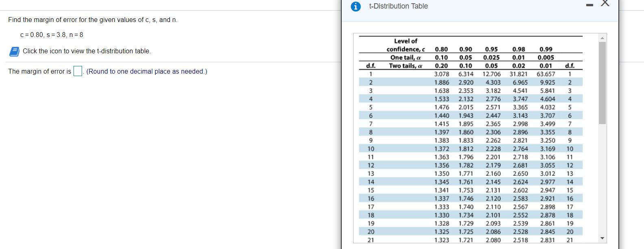Screen dimensions: 644x249
Task: Click 'Click the icon to view the t-distribution table' text
Action: tap(87, 51)
